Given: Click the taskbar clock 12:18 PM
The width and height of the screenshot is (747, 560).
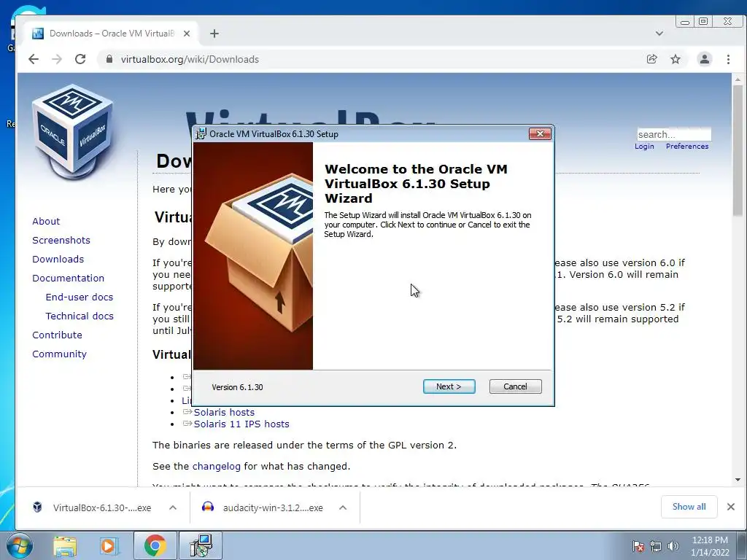Looking at the screenshot, I should coord(710,546).
